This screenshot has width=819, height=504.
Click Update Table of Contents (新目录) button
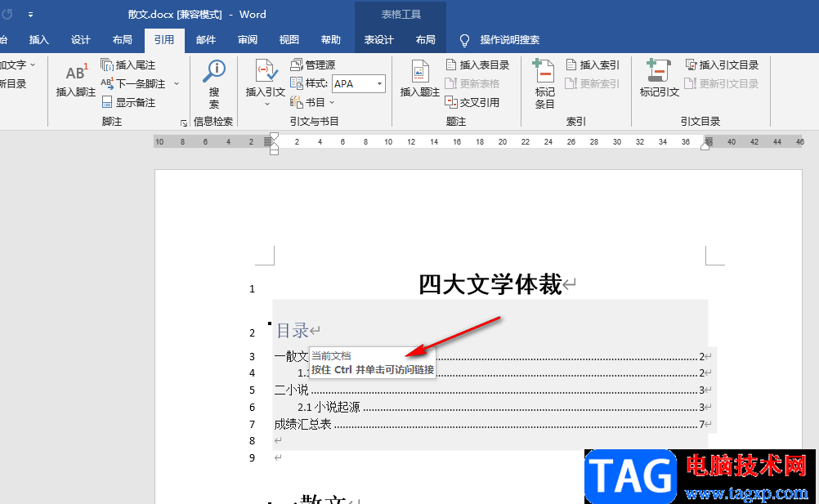coord(14,83)
